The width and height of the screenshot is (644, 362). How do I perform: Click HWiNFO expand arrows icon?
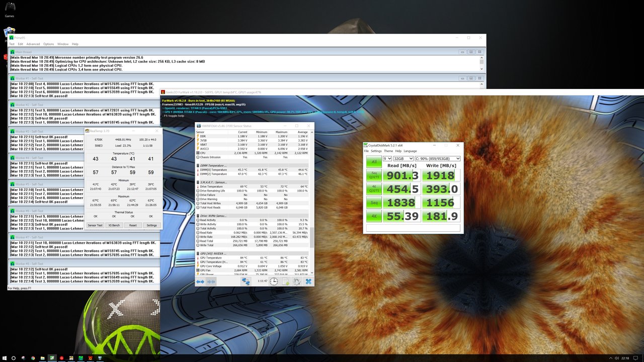coord(200,282)
